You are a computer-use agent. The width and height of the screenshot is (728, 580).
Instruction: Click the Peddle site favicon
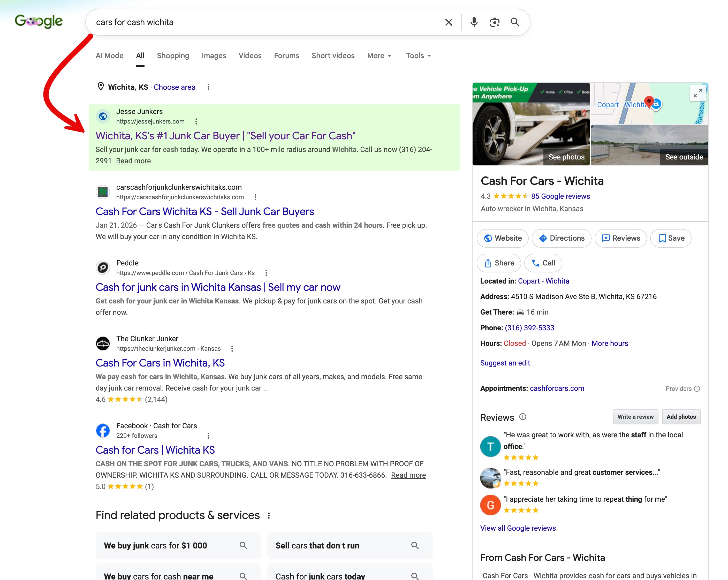click(103, 268)
